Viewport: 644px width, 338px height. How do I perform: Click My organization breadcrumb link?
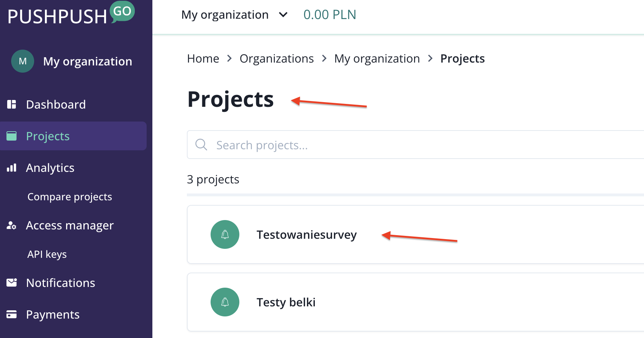pyautogui.click(x=377, y=59)
